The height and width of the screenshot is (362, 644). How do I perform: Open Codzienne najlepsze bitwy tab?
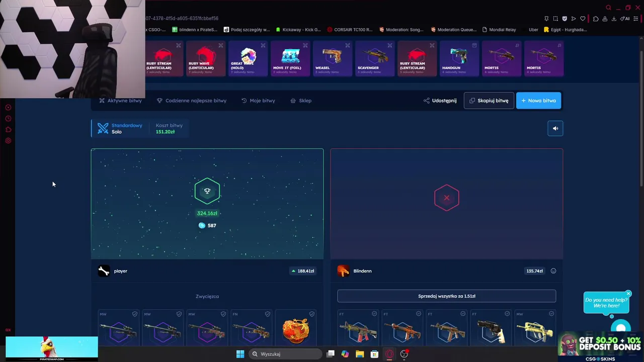click(x=192, y=101)
